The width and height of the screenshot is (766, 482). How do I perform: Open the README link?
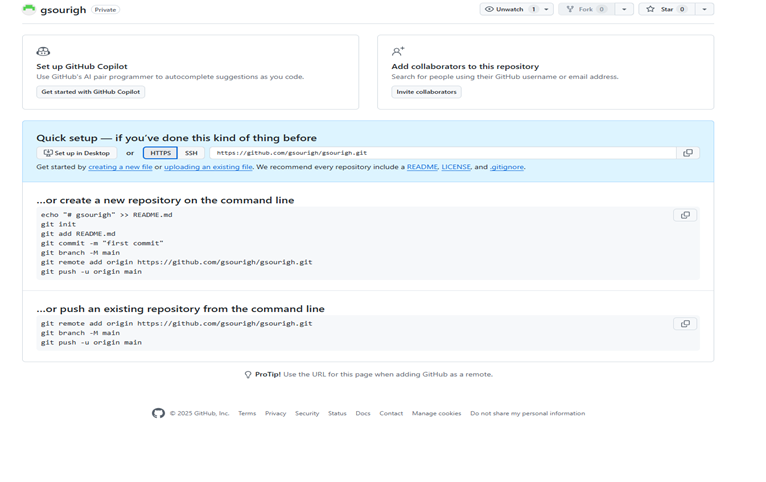(x=422, y=167)
